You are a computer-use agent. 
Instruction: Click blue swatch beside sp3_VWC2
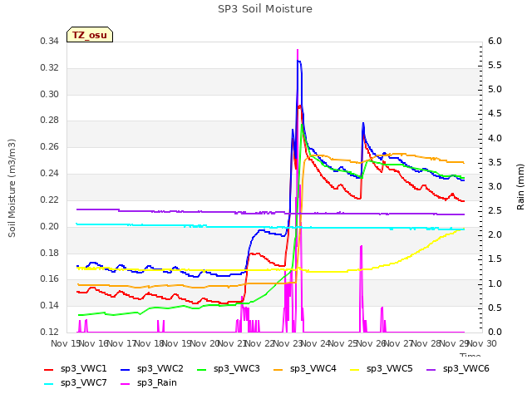coord(126,369)
